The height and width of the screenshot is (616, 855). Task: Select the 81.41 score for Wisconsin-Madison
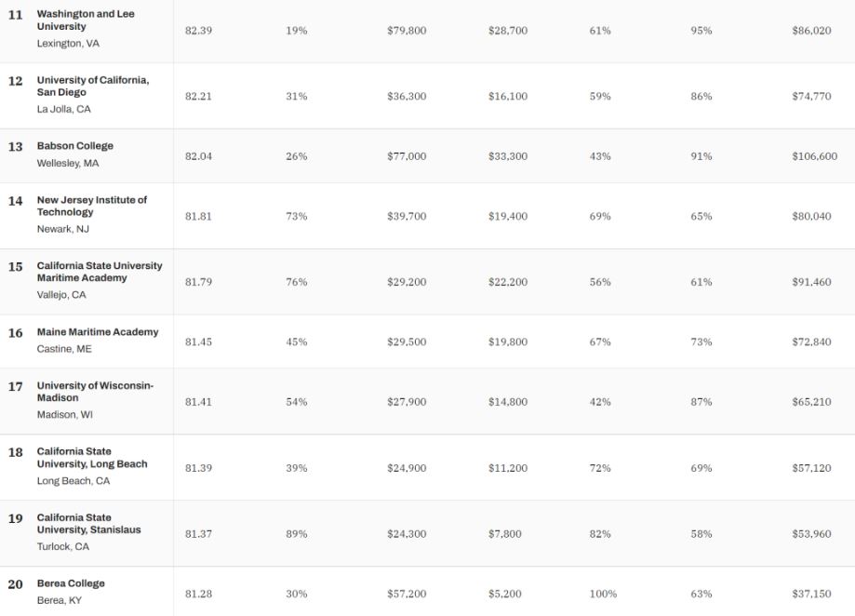pyautogui.click(x=198, y=402)
